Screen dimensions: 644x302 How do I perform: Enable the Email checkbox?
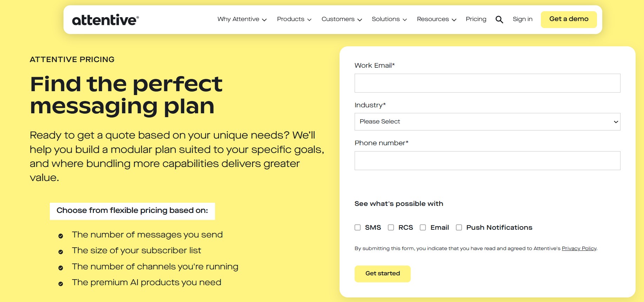pyautogui.click(x=423, y=227)
